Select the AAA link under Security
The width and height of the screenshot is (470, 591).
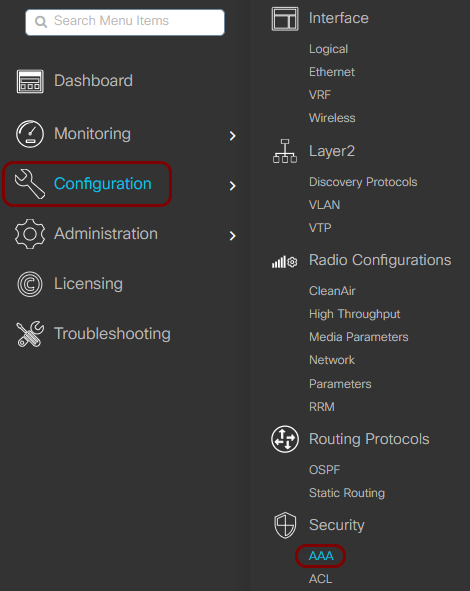pyautogui.click(x=321, y=556)
